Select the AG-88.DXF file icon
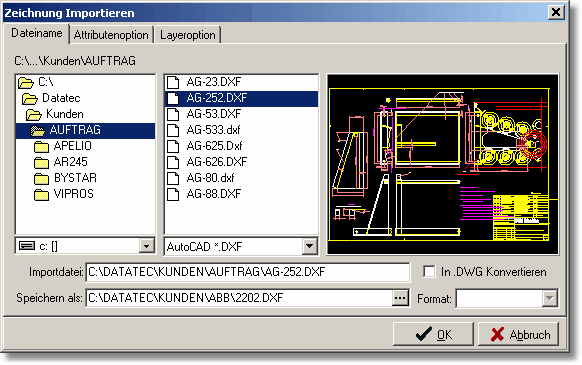The width and height of the screenshot is (582, 365). [173, 194]
